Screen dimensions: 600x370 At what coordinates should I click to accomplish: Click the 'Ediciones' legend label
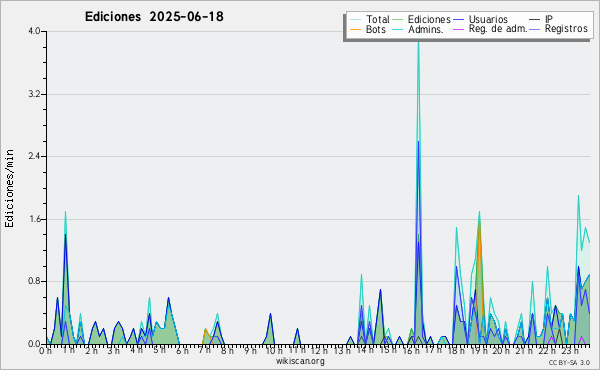tap(429, 19)
